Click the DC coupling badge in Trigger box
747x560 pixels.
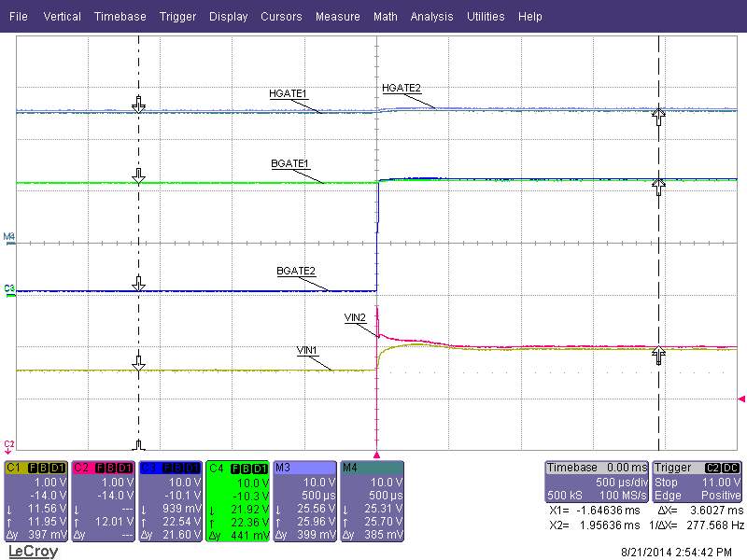coord(730,468)
